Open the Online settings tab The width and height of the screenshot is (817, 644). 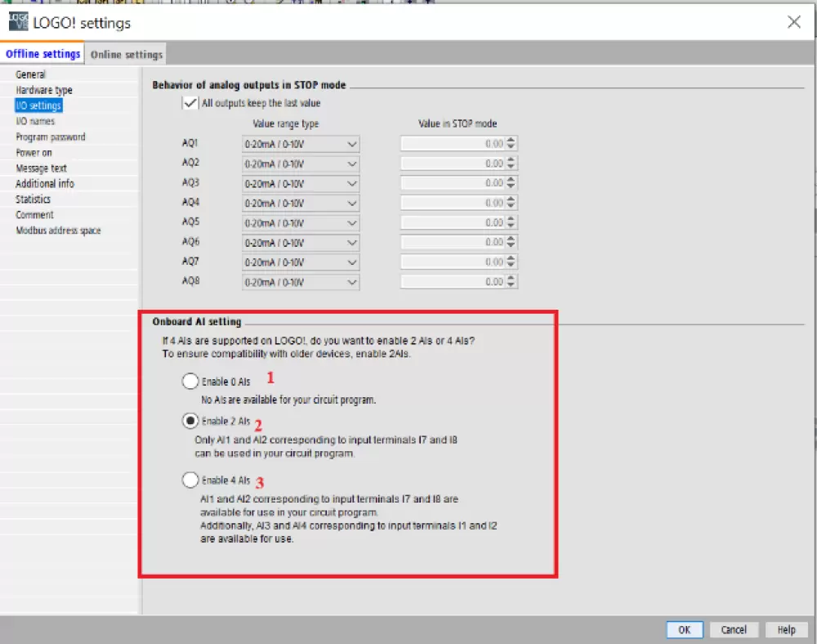coord(126,54)
